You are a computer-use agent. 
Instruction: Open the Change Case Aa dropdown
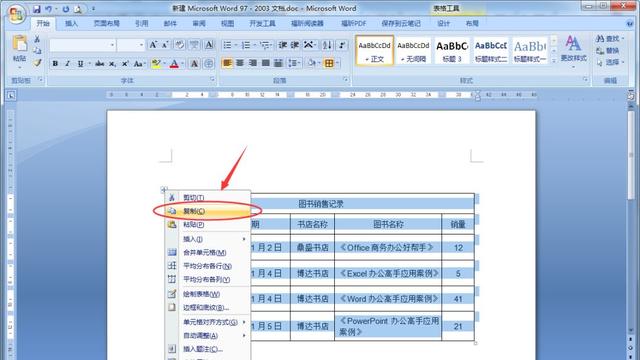click(x=139, y=63)
